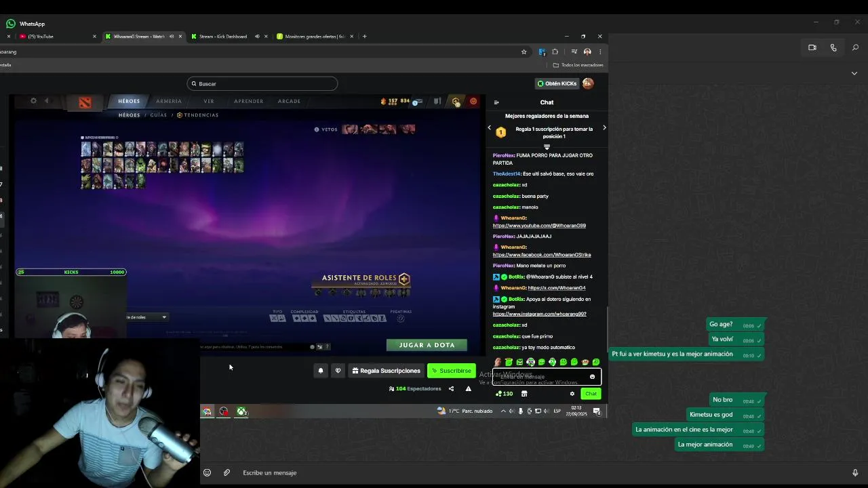The image size is (868, 488).
Task: Open the 130 channel points balance
Action: pos(505,394)
